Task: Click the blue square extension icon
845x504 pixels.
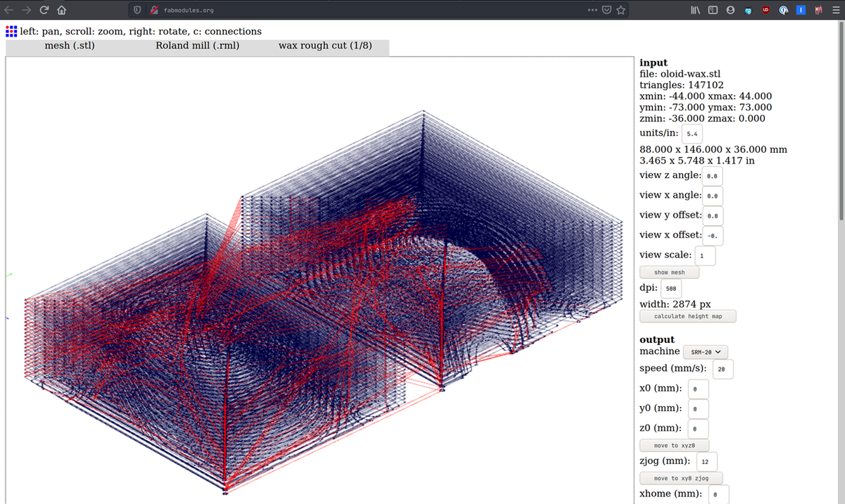Action: pyautogui.click(x=801, y=10)
